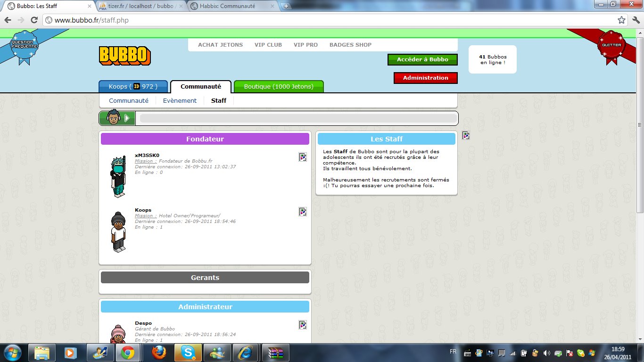
Task: Open the browser wrench settings menu
Action: click(x=635, y=20)
